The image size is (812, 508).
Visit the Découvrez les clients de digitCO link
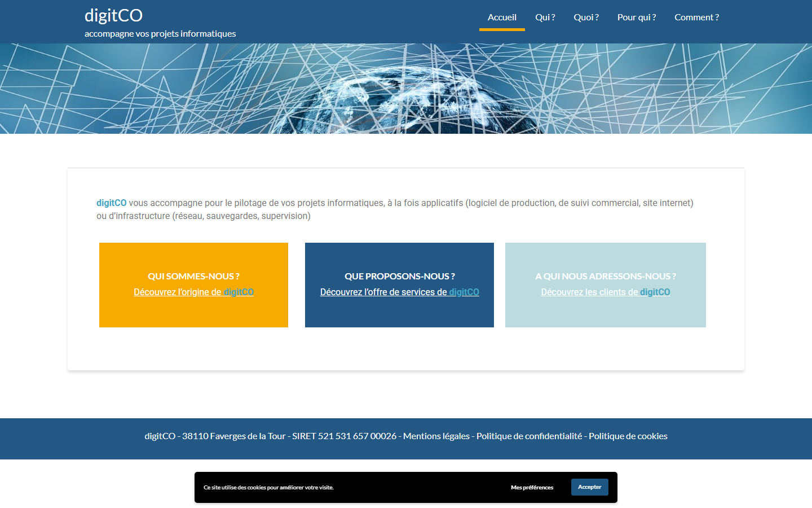[606, 292]
